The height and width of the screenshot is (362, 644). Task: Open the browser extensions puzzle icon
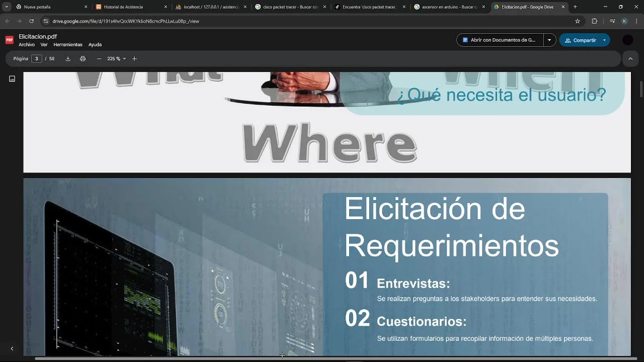tap(594, 21)
